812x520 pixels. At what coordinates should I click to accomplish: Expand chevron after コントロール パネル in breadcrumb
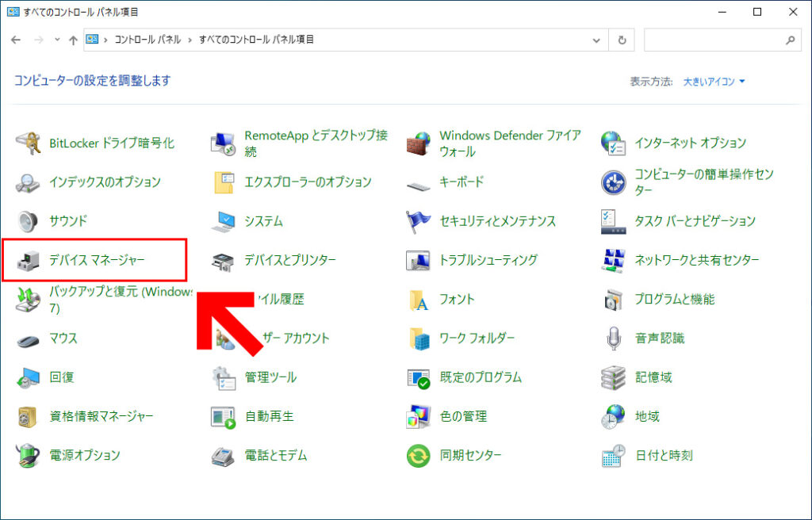(x=190, y=40)
